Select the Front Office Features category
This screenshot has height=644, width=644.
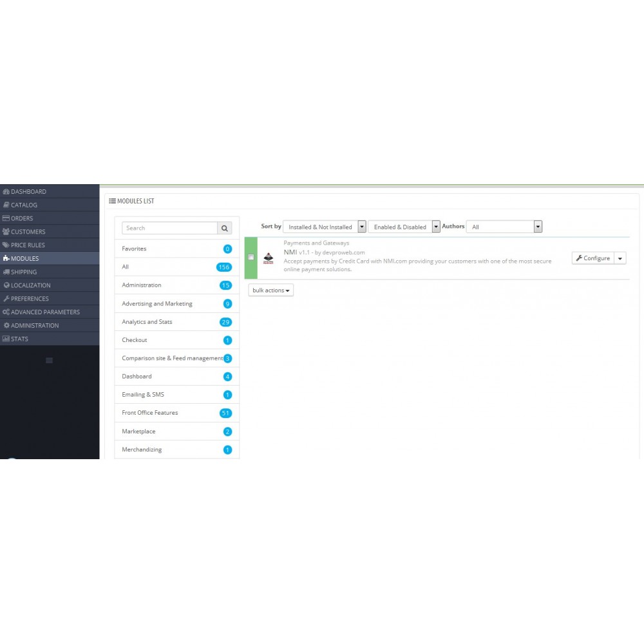177,413
